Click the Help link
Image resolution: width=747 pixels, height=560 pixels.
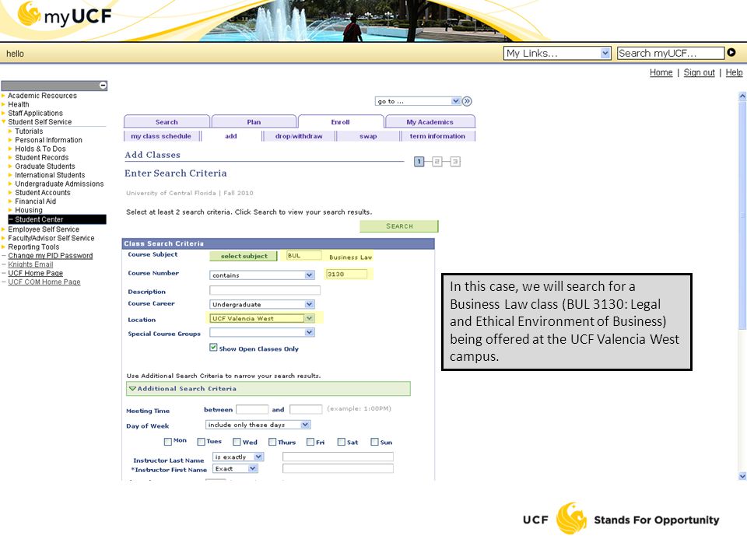(x=734, y=72)
